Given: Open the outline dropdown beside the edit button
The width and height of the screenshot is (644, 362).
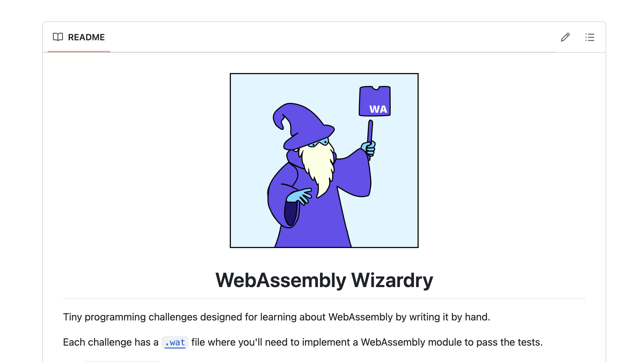Looking at the screenshot, I should pyautogui.click(x=590, y=37).
